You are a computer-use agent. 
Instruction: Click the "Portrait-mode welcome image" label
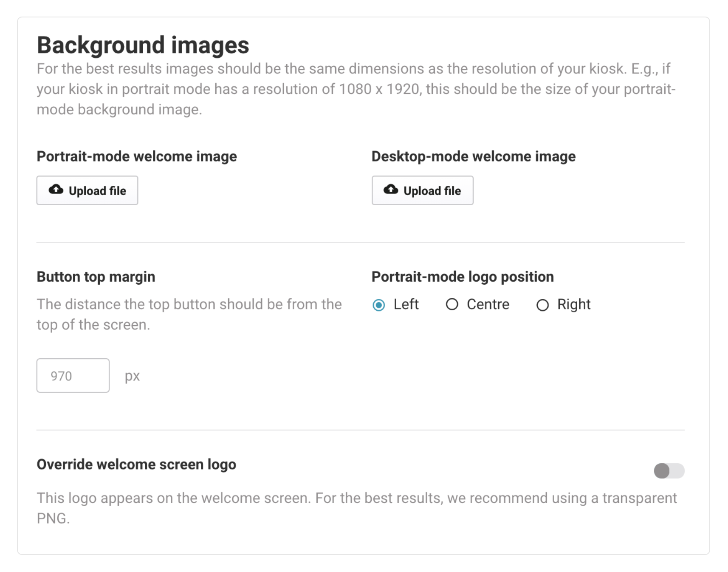137,156
